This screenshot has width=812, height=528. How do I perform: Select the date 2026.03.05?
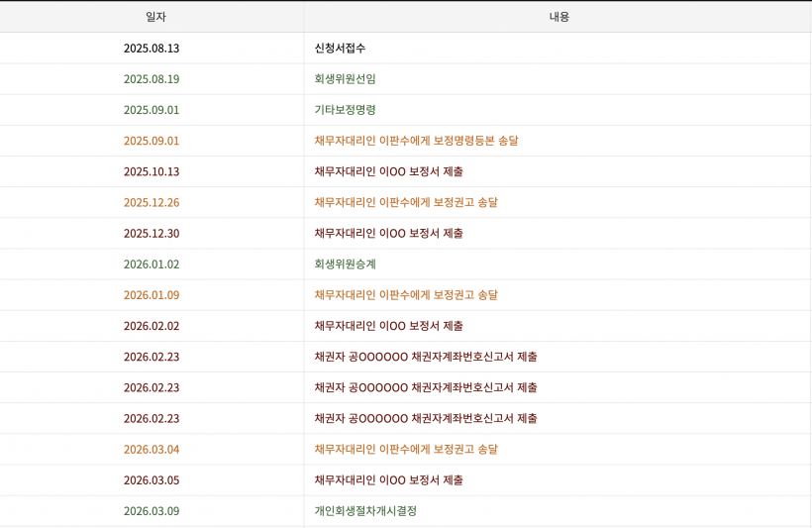pos(152,480)
